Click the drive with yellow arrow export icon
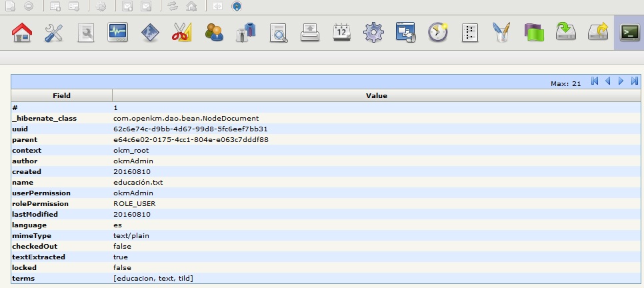The height and width of the screenshot is (288, 644). tap(598, 32)
